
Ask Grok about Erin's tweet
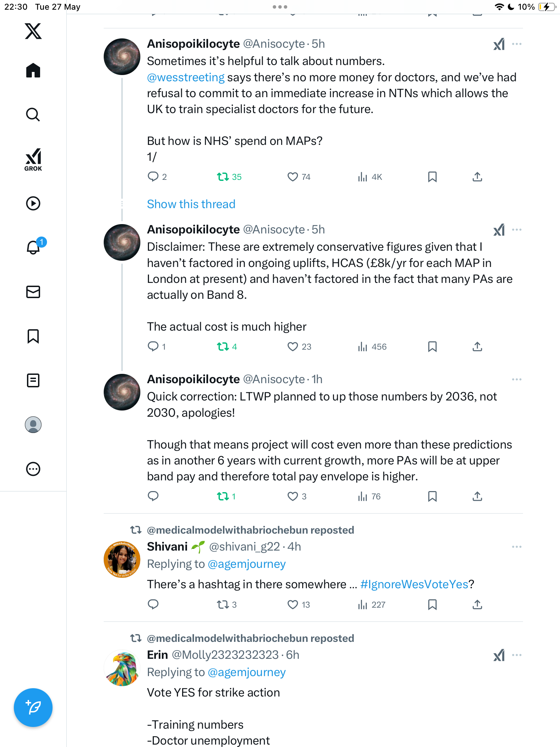point(499,655)
